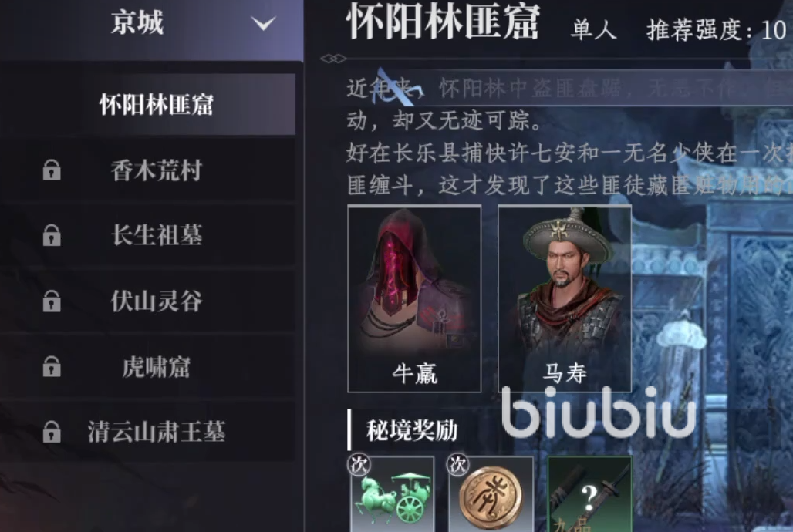Open the 京城 region selector label
Screen dimensions: 793x532
click(x=137, y=23)
